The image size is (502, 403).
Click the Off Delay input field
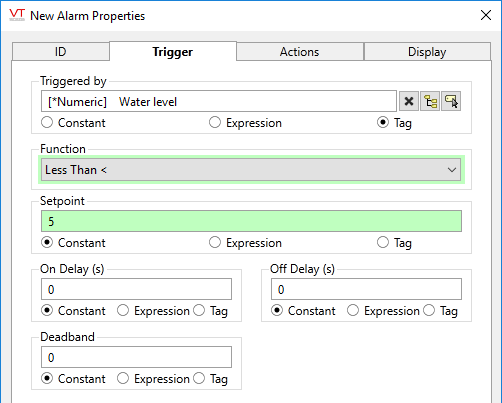click(366, 289)
